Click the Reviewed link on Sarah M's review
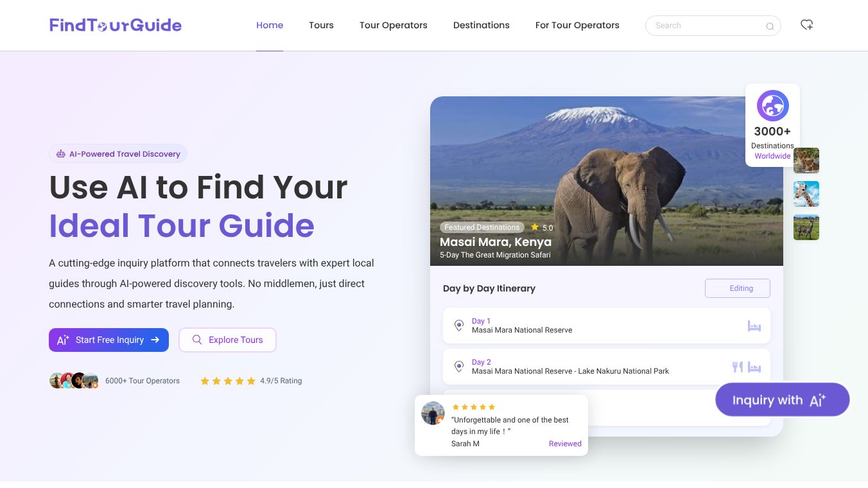 tap(564, 443)
